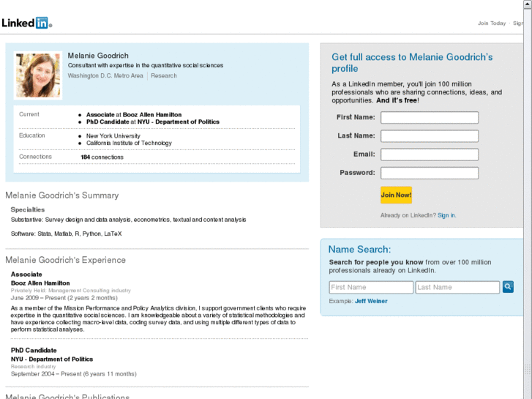This screenshot has width=532, height=399.
Task: Click New York University education entry
Action: (113, 136)
